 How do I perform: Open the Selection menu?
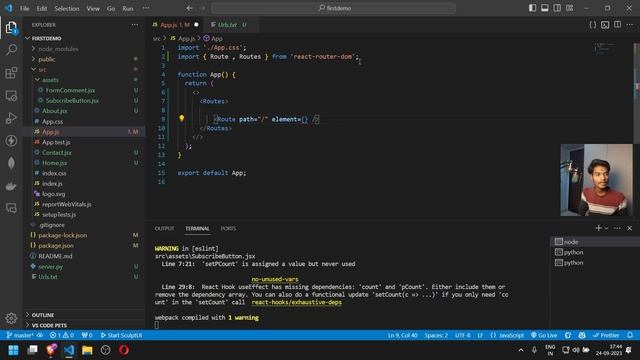[x=67, y=8]
